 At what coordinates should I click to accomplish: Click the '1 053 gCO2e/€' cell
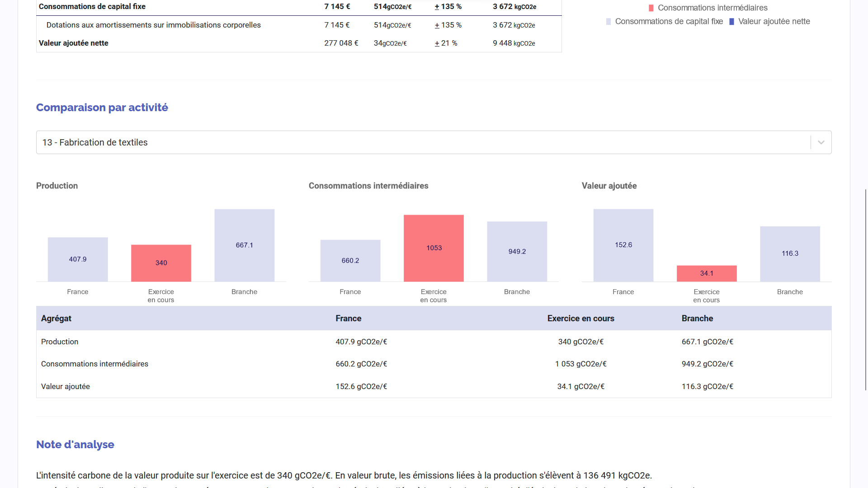pyautogui.click(x=580, y=364)
